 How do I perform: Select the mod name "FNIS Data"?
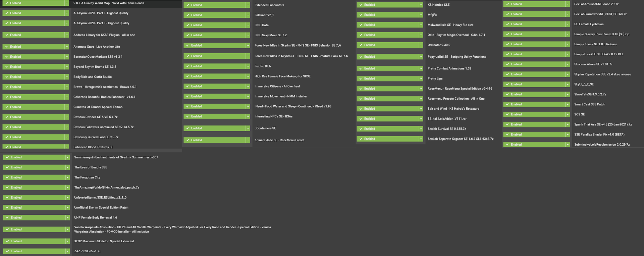[262, 25]
